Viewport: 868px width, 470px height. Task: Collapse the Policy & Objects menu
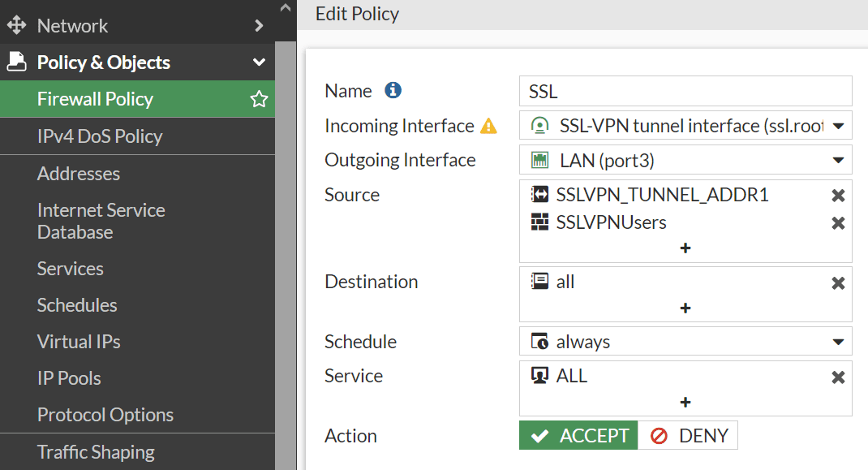click(259, 63)
